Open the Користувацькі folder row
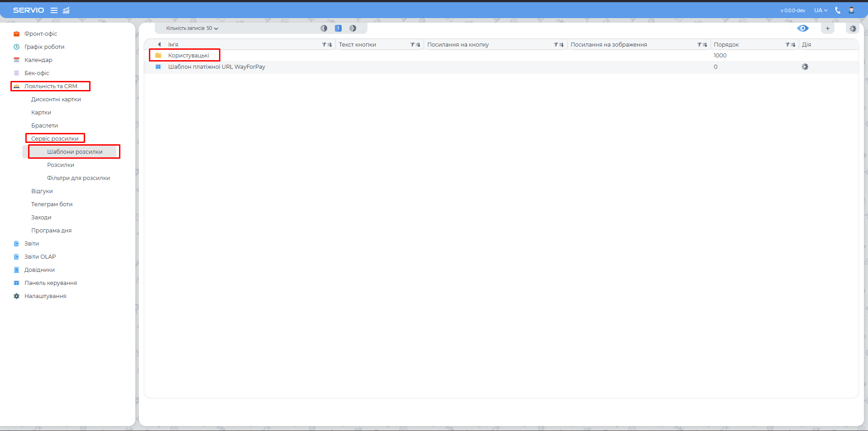The image size is (868, 431). point(188,56)
